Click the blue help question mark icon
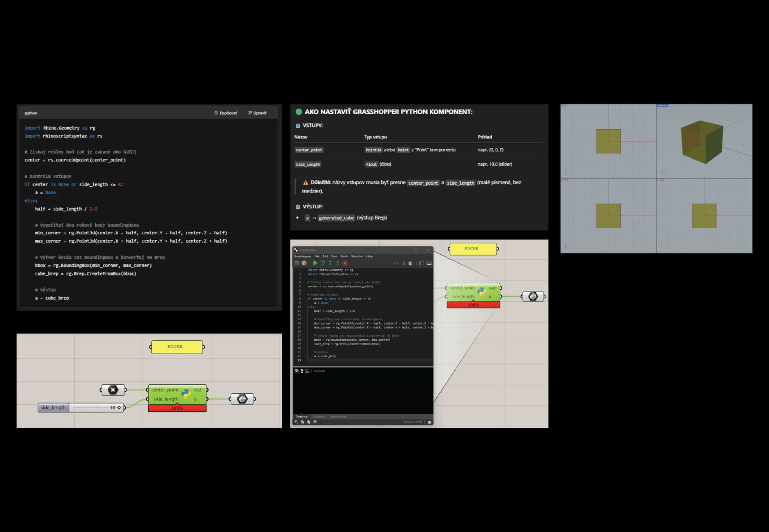The image size is (769, 532). [315, 422]
